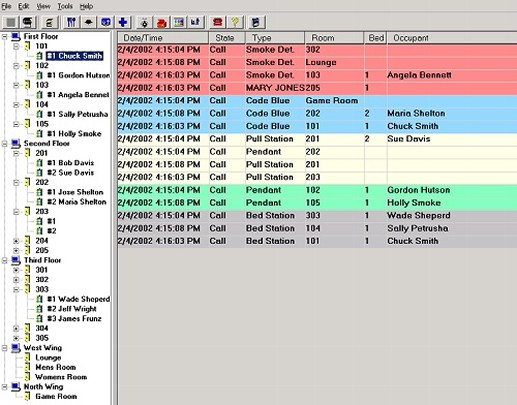Click the red telephone toolbar icon
Screen dimensions: 517x405
[x=218, y=22]
